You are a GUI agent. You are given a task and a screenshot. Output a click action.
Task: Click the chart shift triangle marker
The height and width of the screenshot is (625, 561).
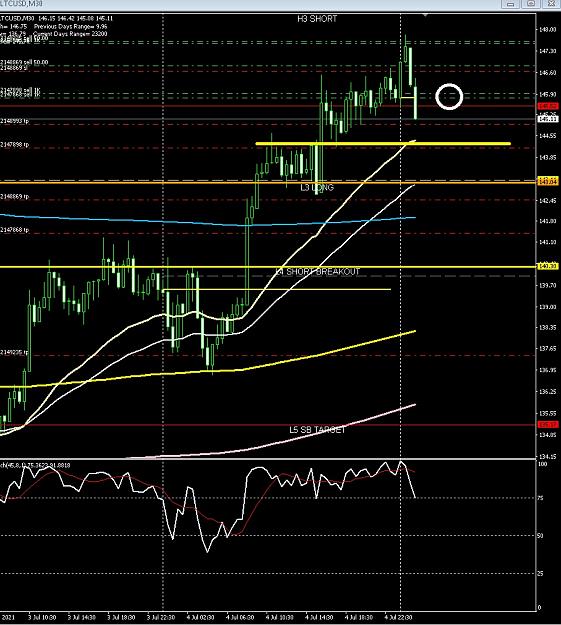[x=425, y=15]
